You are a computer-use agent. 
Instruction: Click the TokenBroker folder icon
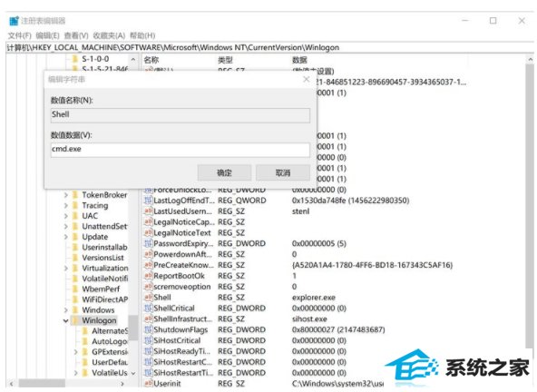pos(75,195)
